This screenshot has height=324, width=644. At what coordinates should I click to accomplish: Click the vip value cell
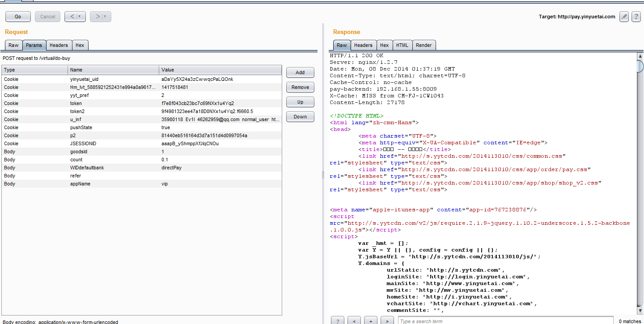point(220,184)
